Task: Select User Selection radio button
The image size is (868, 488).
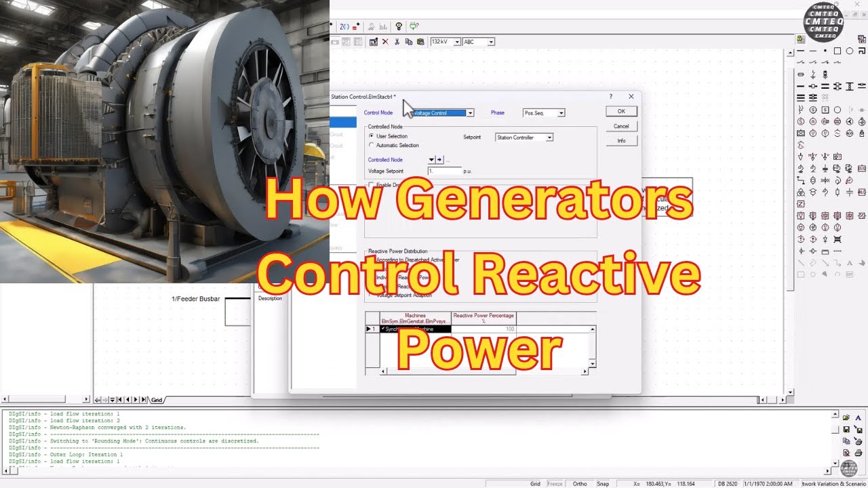Action: tap(371, 136)
